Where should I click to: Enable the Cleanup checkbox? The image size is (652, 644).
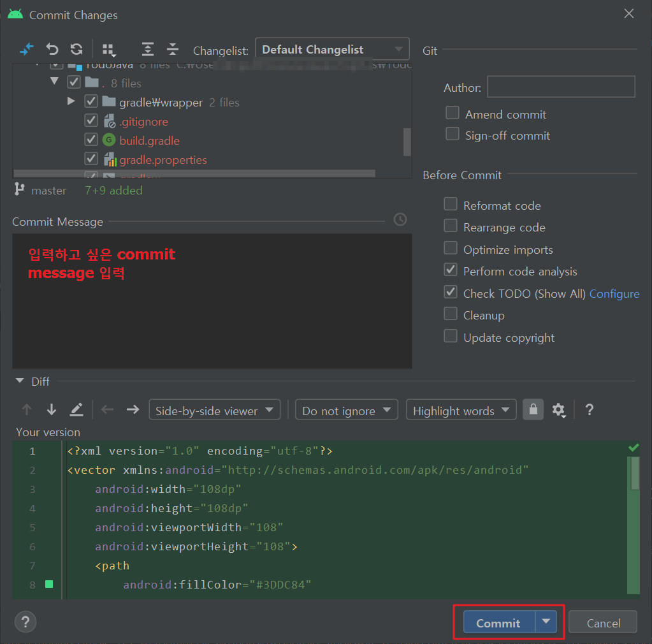(451, 313)
